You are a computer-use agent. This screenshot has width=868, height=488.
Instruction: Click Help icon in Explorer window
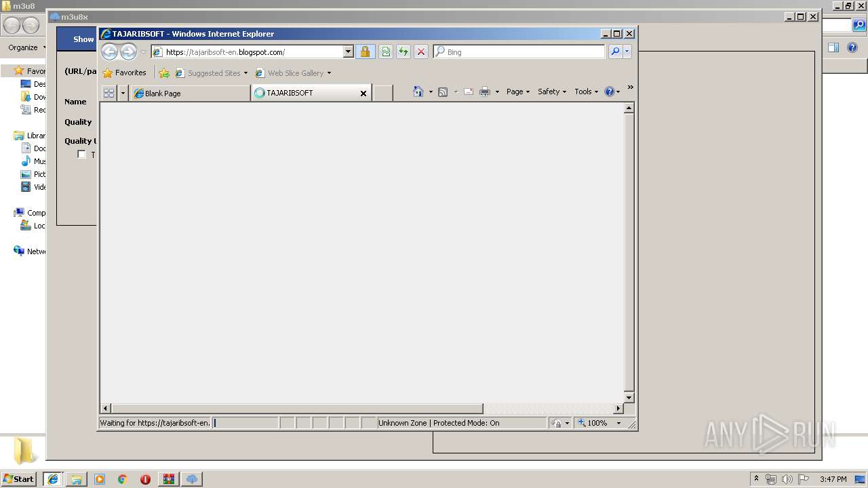pyautogui.click(x=852, y=47)
